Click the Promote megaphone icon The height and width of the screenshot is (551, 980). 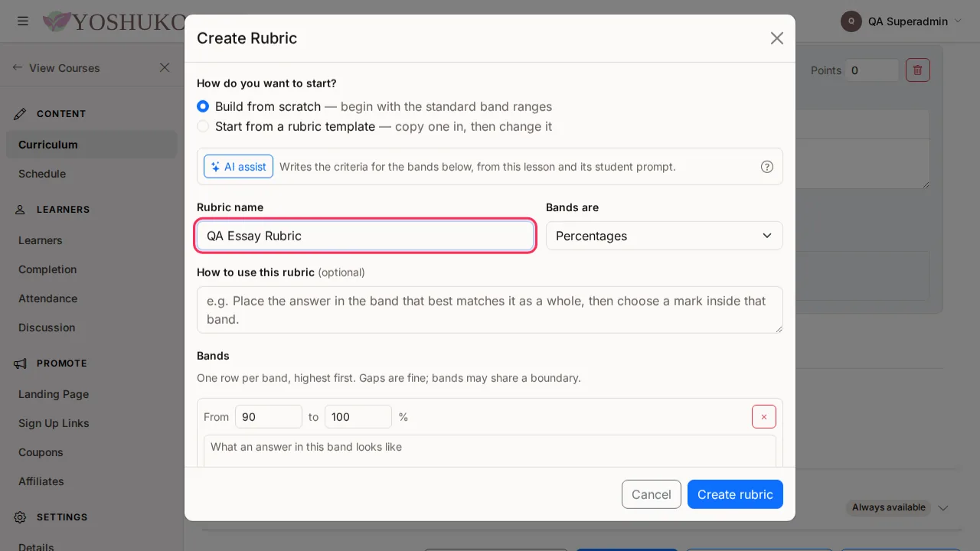coord(21,364)
